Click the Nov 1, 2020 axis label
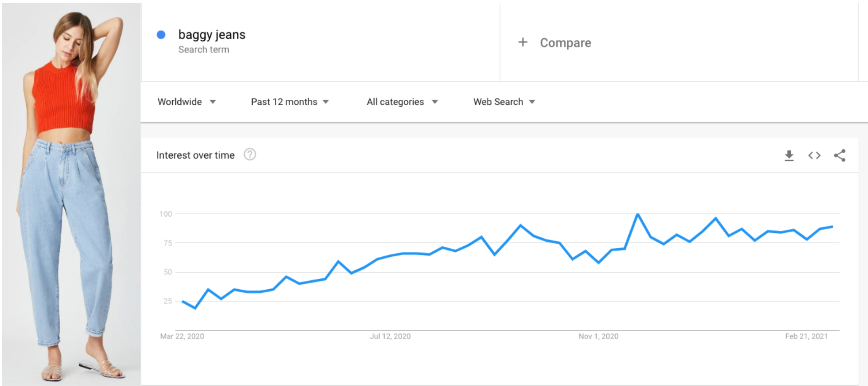This screenshot has width=868, height=386. click(598, 336)
